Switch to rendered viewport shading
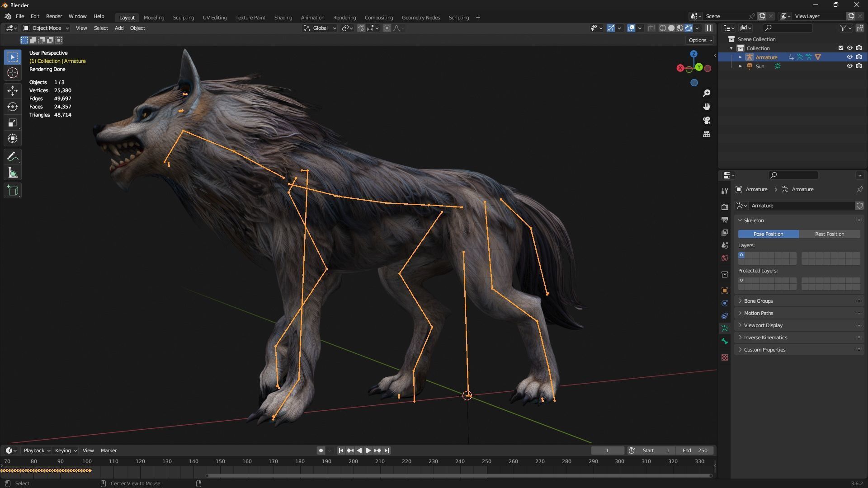 click(689, 28)
